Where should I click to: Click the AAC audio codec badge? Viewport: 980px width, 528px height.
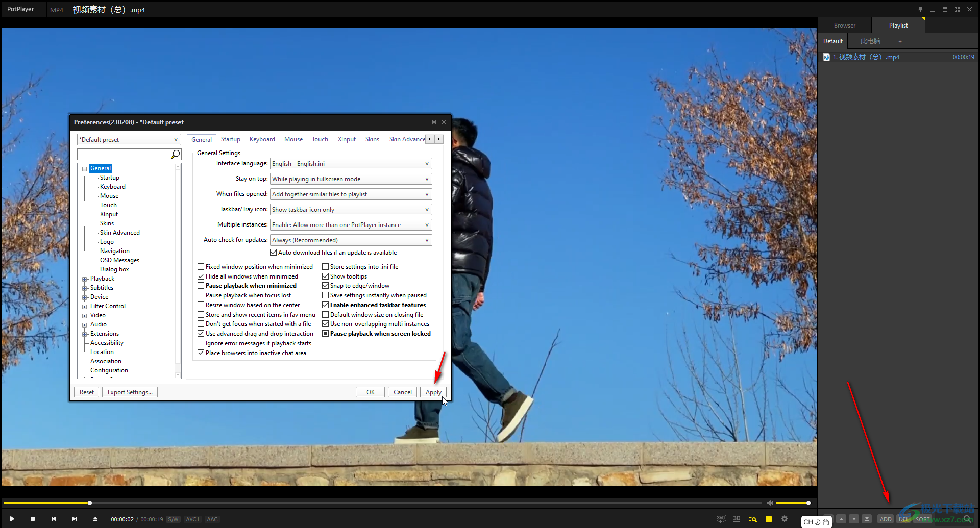(x=212, y=519)
